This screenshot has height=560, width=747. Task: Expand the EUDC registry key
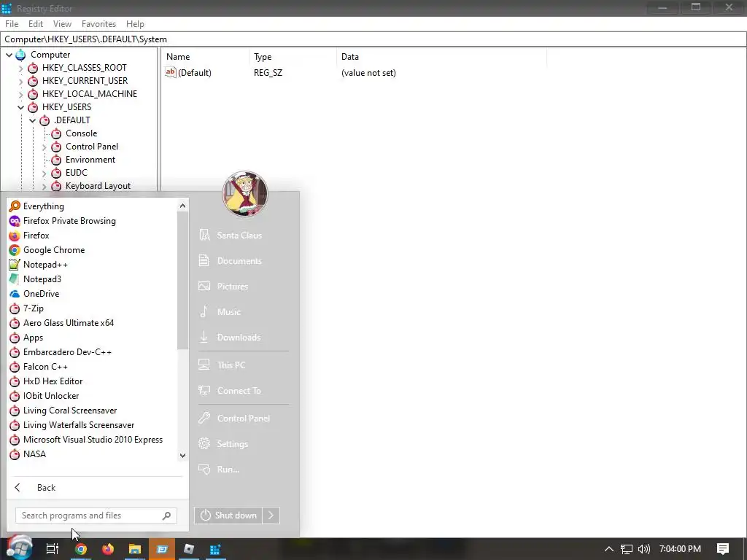click(x=44, y=174)
